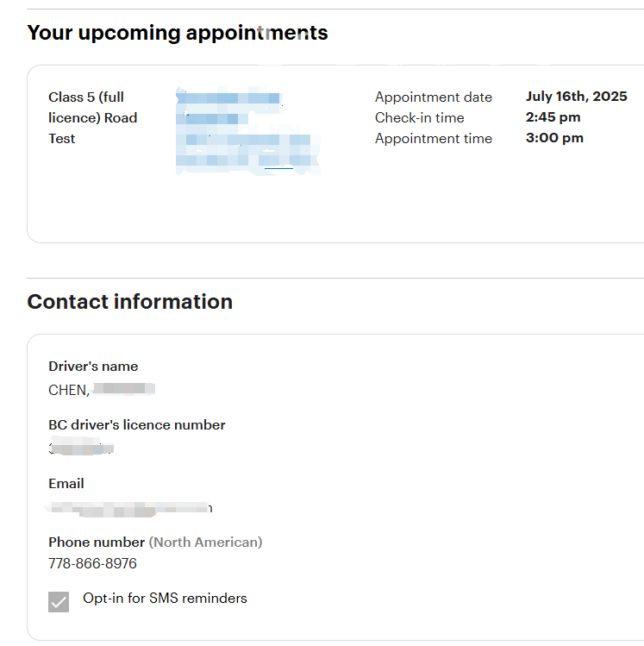Click the "Opt-in for SMS reminders" label
Screen dimensions: 644x646
(165, 599)
